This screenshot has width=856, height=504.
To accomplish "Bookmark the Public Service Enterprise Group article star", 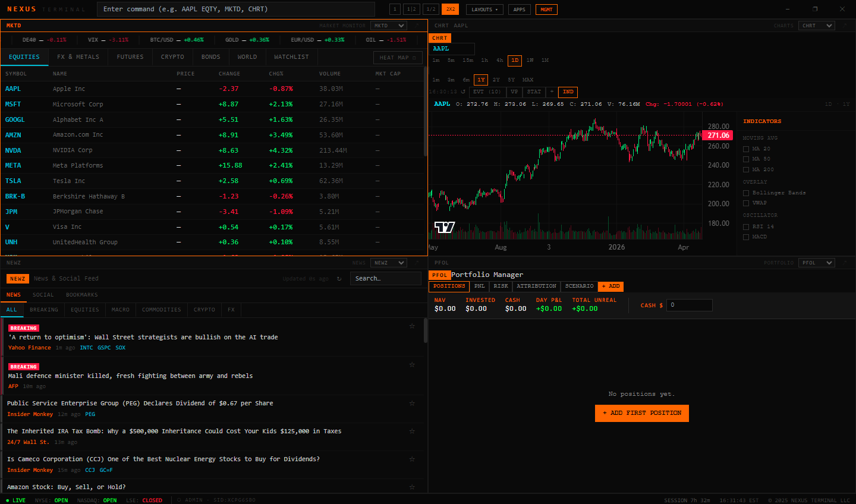I will 412,403.
